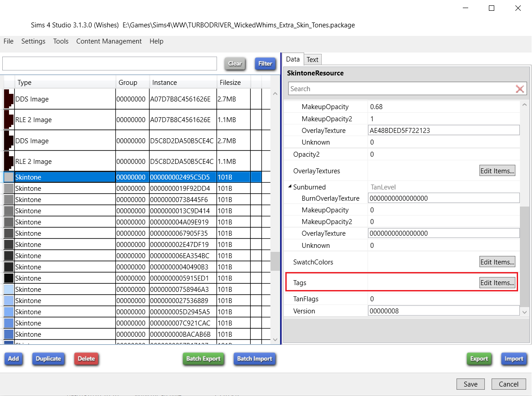Focus the SkintoneResource Search box

(x=402, y=89)
